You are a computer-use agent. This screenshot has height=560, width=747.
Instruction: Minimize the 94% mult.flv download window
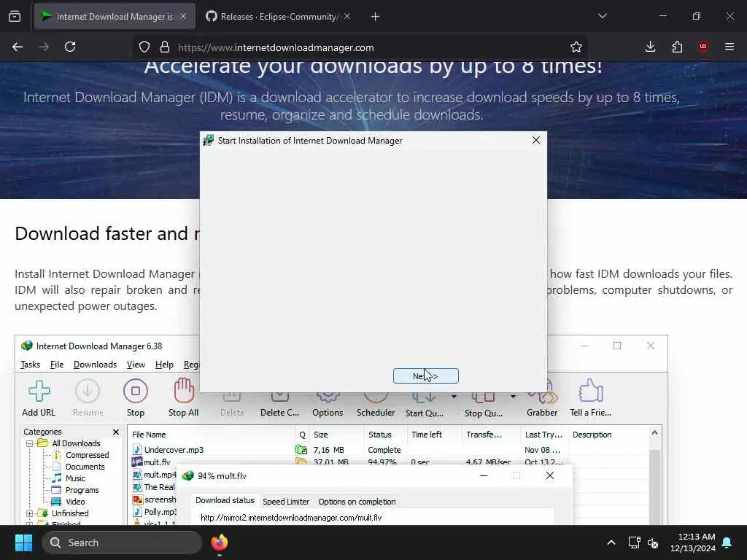(x=484, y=475)
